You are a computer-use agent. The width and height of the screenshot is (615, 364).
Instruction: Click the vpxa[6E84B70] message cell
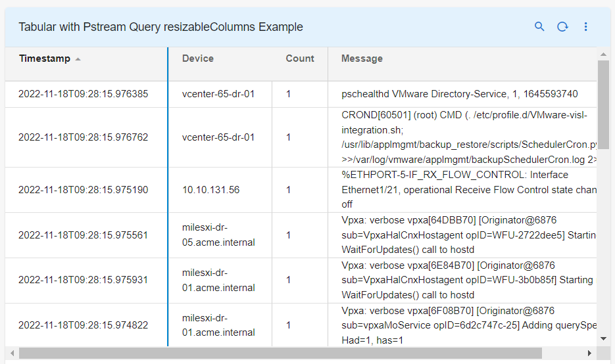(462, 280)
